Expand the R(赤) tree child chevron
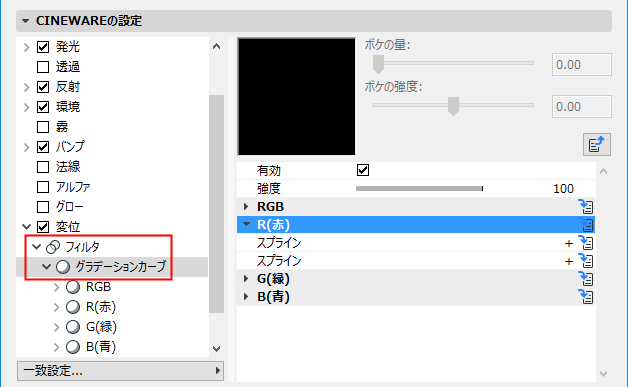The image size is (628, 387). click(56, 307)
